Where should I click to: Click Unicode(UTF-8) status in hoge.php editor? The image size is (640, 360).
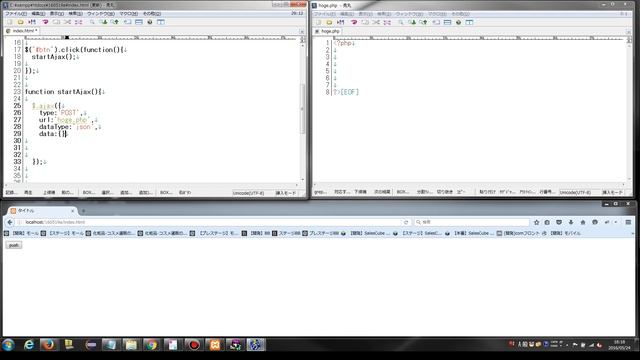[x=575, y=192]
